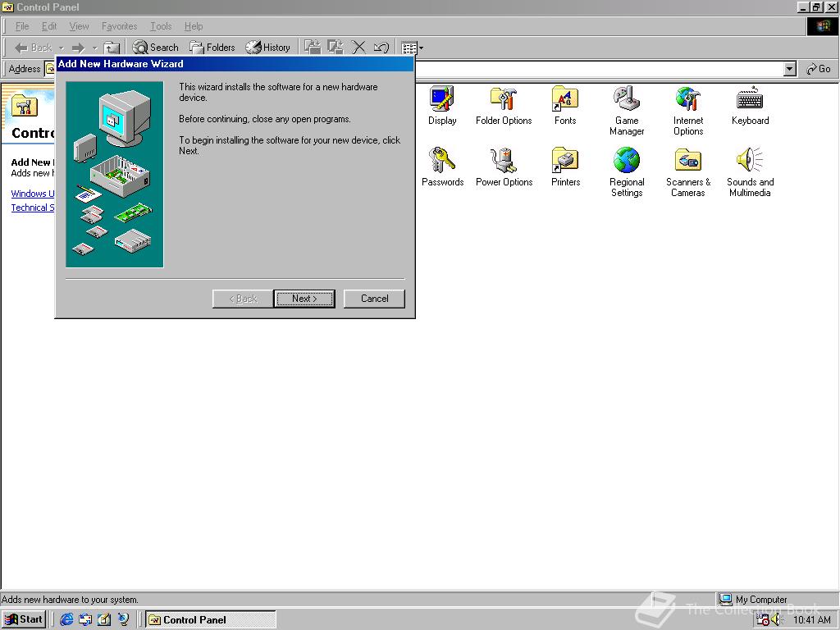Open the Fonts folder icon
The height and width of the screenshot is (630, 840).
pos(565,106)
